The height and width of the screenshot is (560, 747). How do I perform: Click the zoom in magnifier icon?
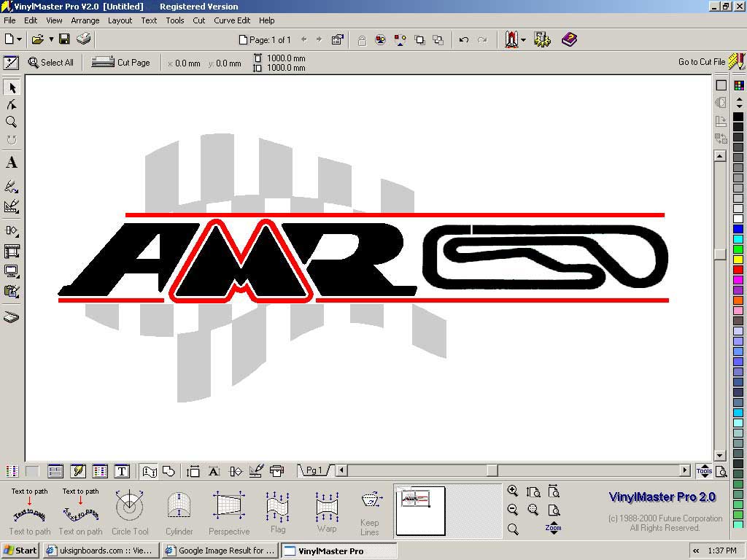[x=513, y=491]
